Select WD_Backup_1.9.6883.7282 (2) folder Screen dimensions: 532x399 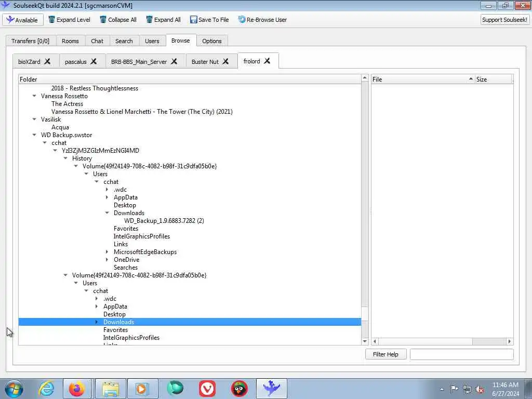point(164,221)
